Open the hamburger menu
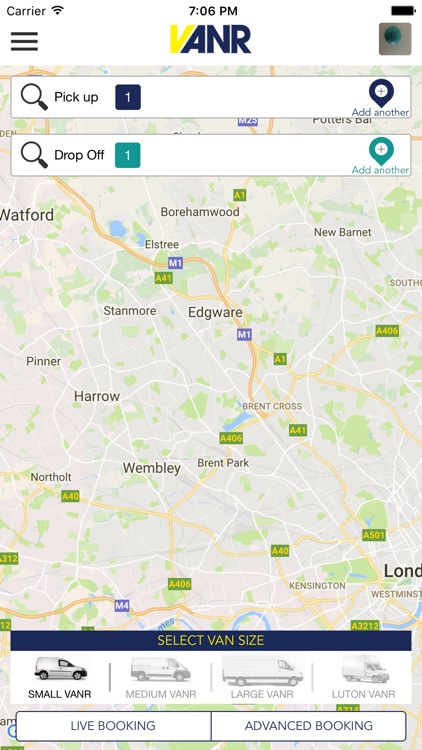422x750 pixels. point(24,41)
